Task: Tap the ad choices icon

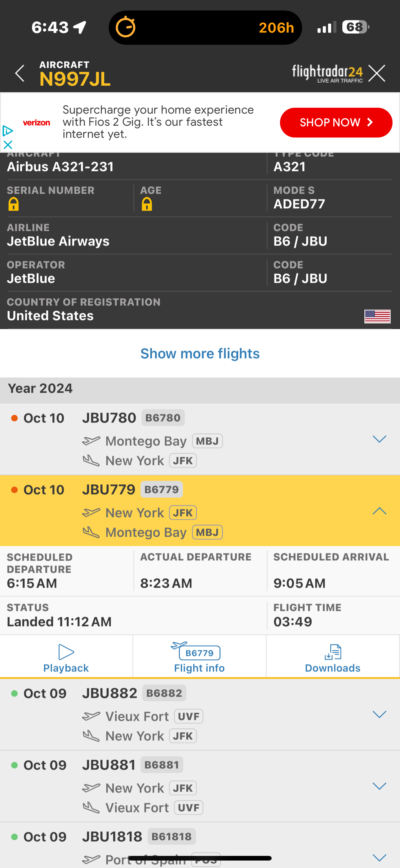Action: point(7,130)
